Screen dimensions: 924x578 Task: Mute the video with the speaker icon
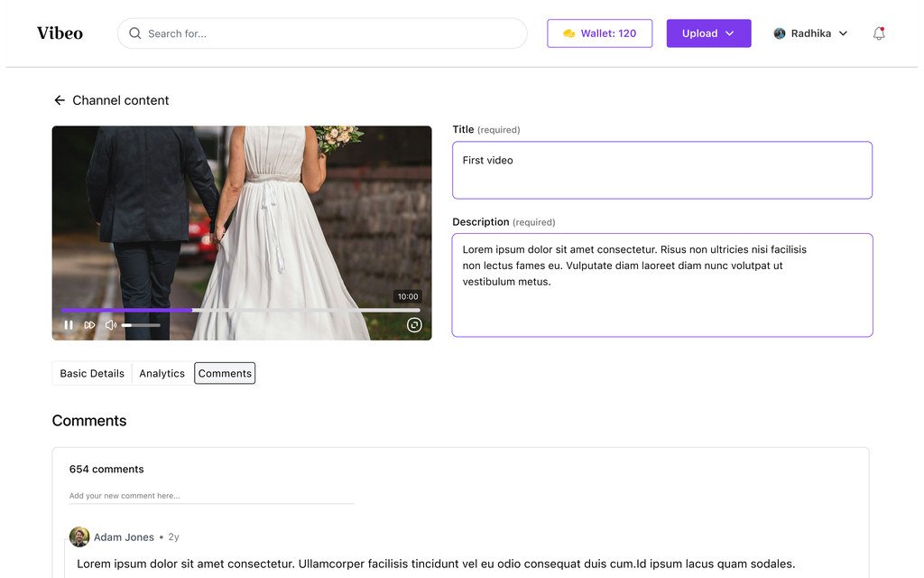pyautogui.click(x=111, y=325)
